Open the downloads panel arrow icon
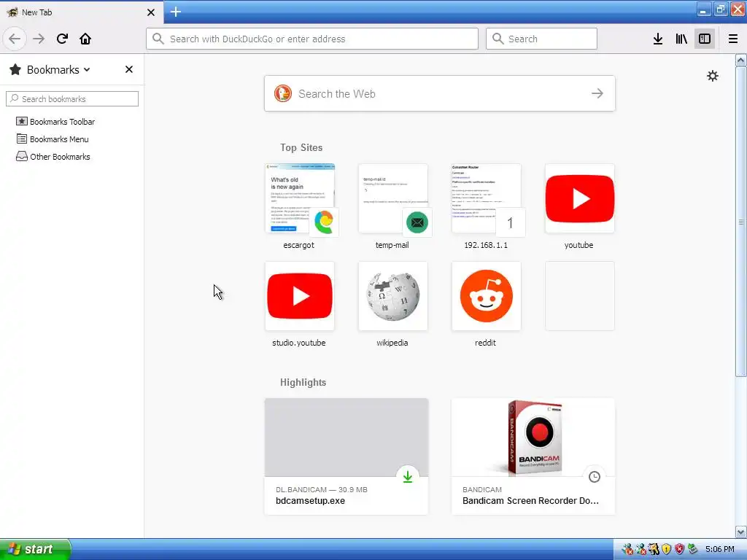Image resolution: width=747 pixels, height=560 pixels. tap(658, 39)
